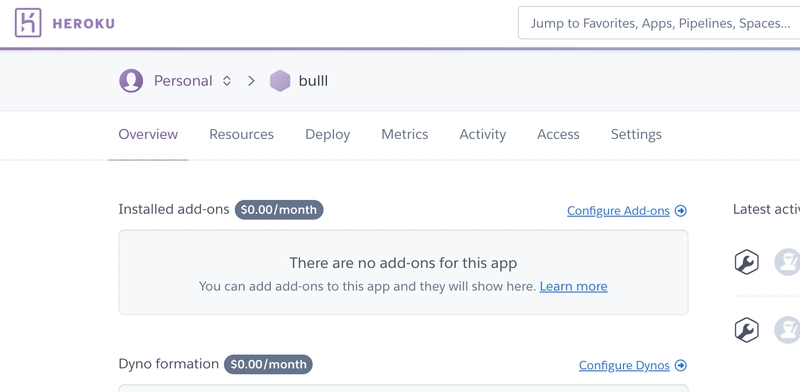Screen dimensions: 800x392
Task: Click the HEROKU wordmark text
Action: point(84,23)
